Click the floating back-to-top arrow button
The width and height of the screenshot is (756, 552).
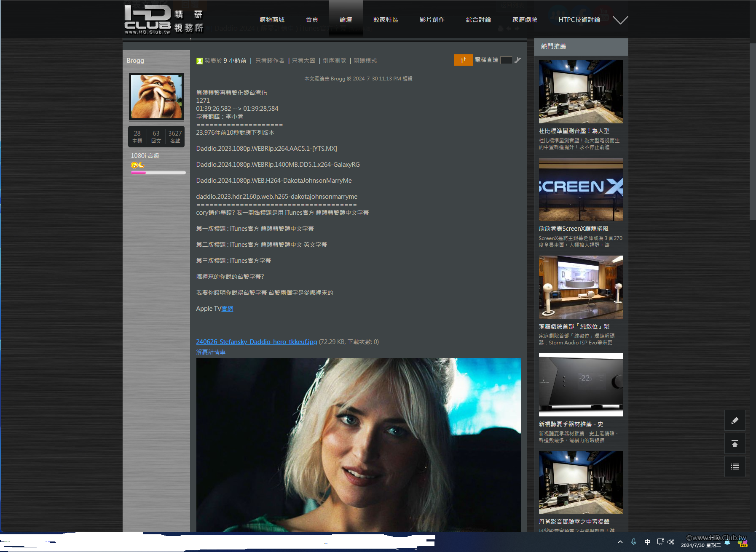[735, 443]
